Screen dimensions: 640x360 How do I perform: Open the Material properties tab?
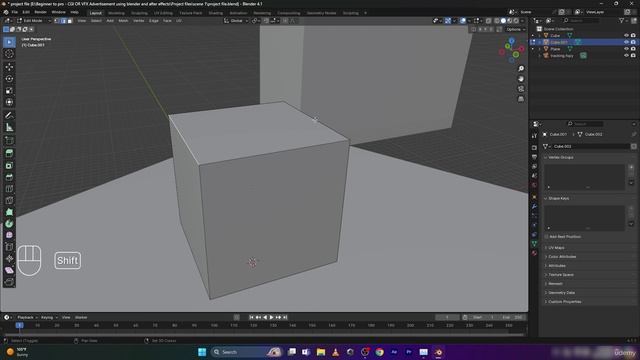tap(534, 253)
